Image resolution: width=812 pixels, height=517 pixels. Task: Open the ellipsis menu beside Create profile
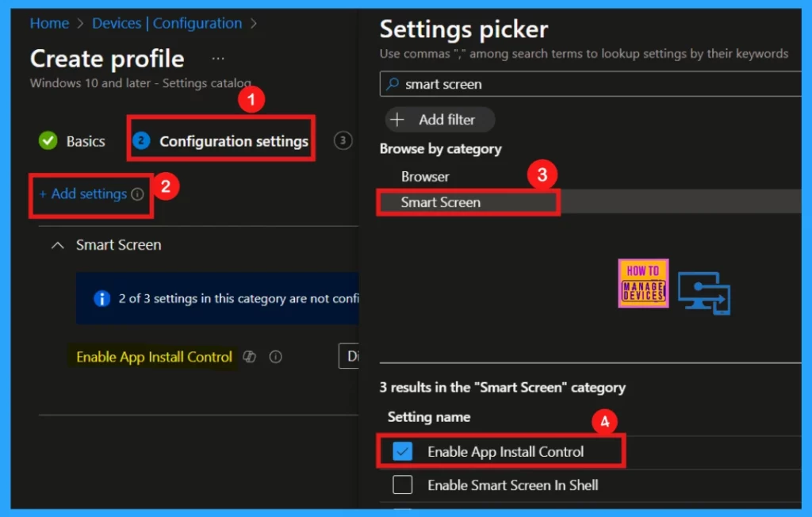tap(218, 59)
